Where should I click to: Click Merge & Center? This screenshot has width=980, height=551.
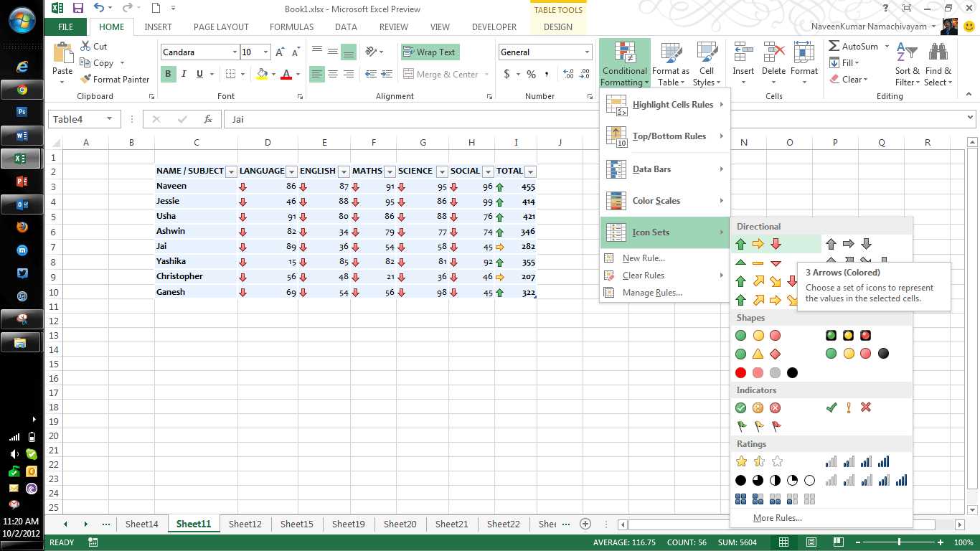pyautogui.click(x=441, y=74)
